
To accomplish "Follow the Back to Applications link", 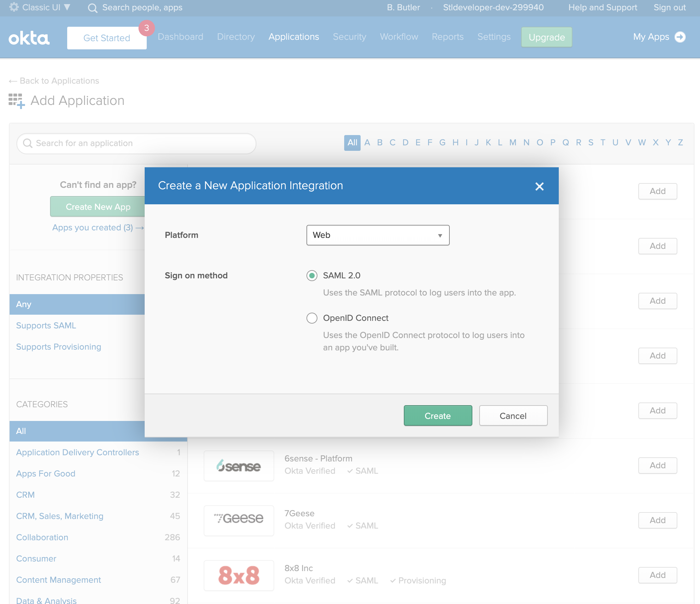I will tap(54, 81).
